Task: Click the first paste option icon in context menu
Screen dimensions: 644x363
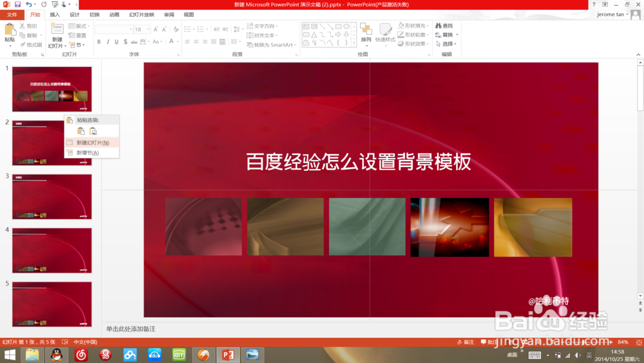Action: point(81,131)
